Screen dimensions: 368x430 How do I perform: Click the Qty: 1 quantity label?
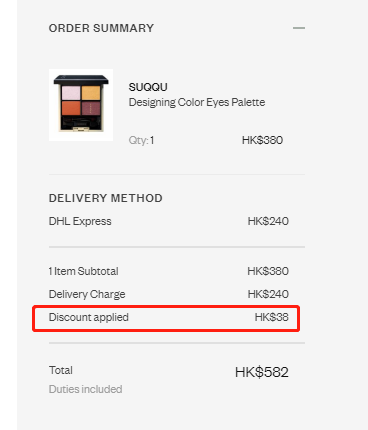pyautogui.click(x=141, y=140)
